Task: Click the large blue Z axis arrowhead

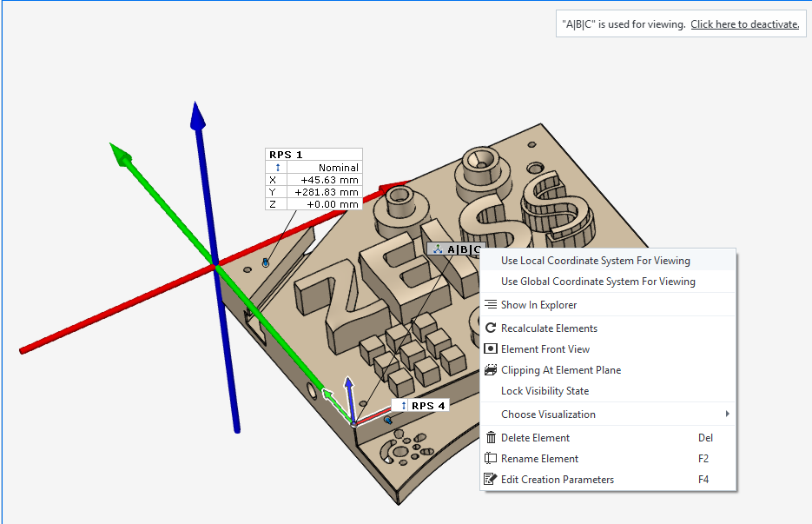Action: click(x=198, y=116)
